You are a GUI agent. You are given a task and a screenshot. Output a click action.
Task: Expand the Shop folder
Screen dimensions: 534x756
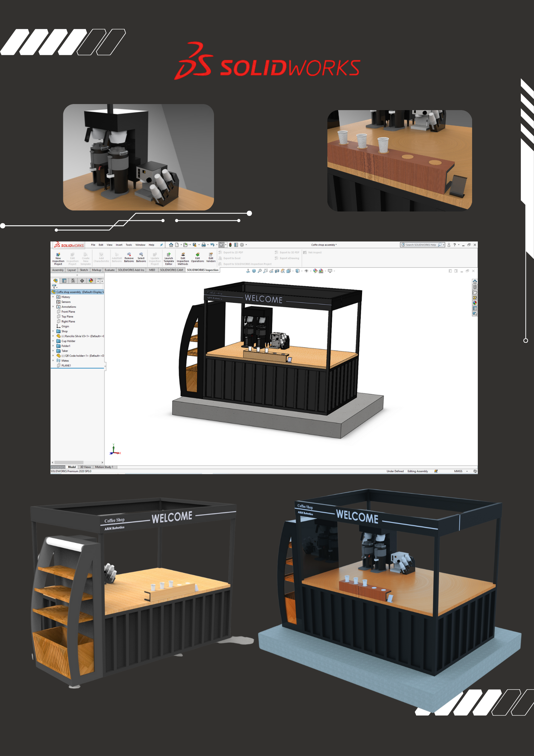[53, 331]
